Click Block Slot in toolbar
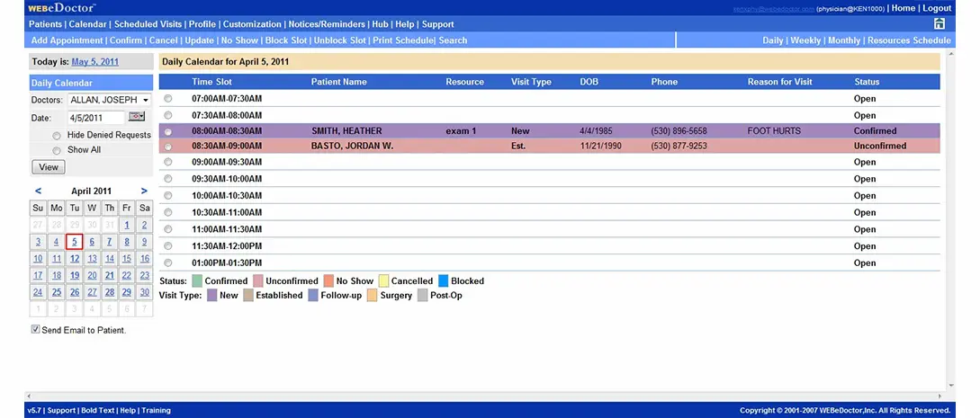 pyautogui.click(x=286, y=40)
